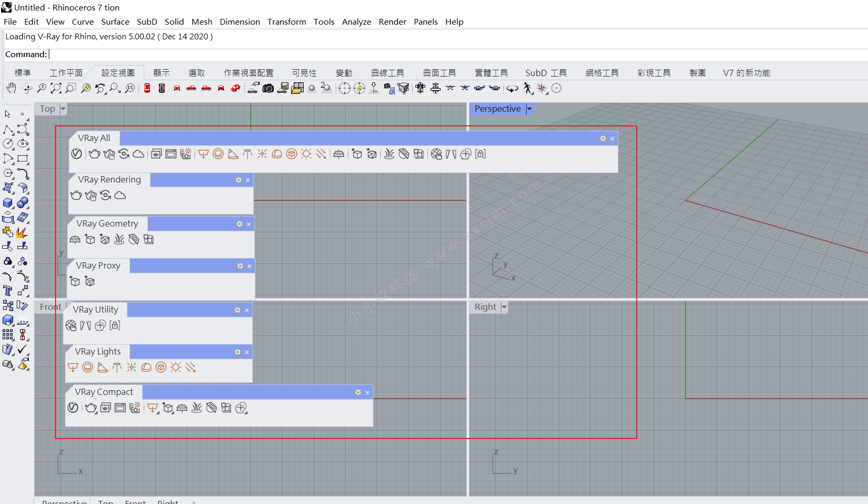868x504 pixels.
Task: Click the Array grid icon in sidebar
Action: [8, 335]
